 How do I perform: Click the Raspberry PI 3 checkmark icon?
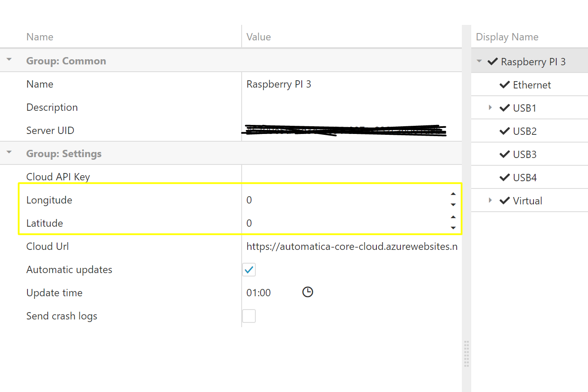(493, 61)
